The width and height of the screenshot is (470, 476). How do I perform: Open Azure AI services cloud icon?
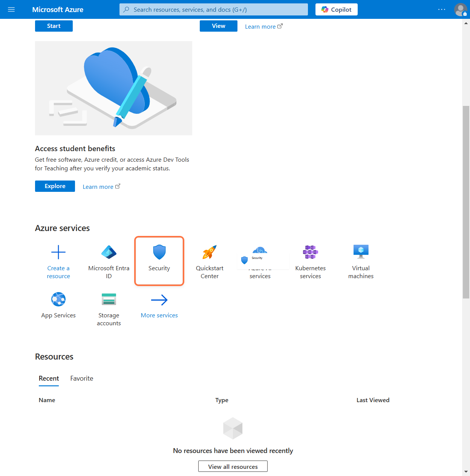point(260,250)
